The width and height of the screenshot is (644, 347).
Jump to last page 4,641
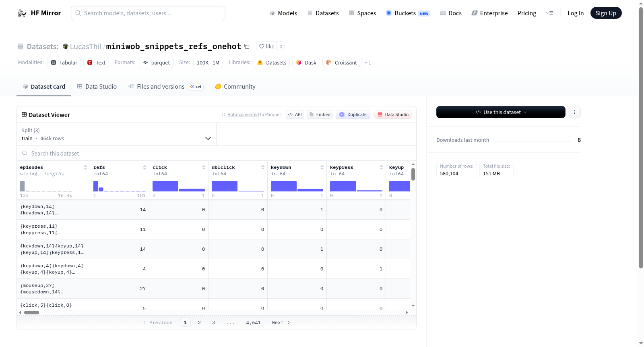point(254,322)
